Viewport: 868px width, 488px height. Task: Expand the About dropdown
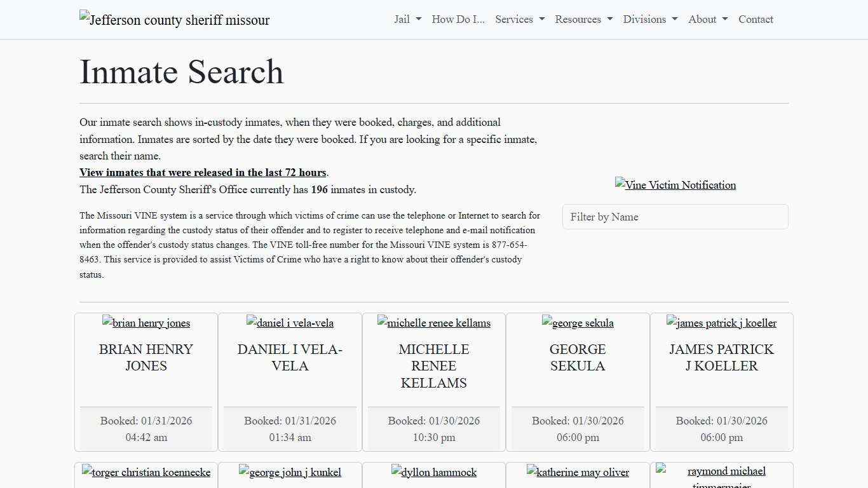[707, 19]
